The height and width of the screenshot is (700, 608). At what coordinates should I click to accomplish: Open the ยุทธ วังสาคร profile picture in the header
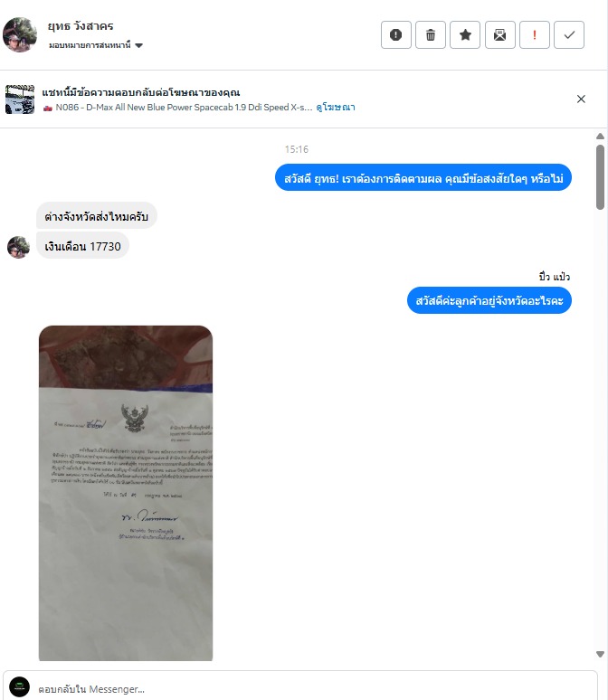[x=20, y=35]
